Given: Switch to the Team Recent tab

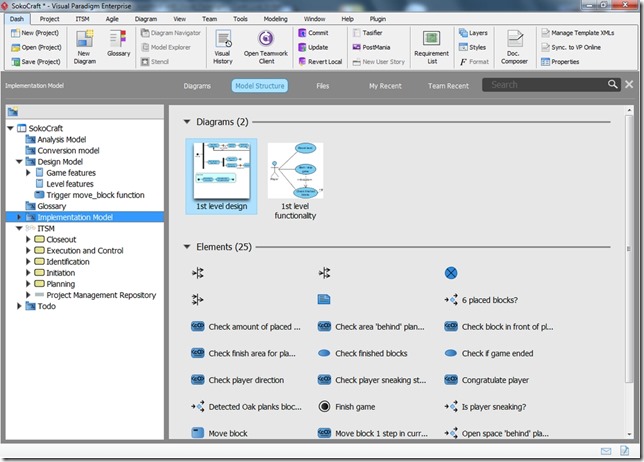Looking at the screenshot, I should pos(448,86).
